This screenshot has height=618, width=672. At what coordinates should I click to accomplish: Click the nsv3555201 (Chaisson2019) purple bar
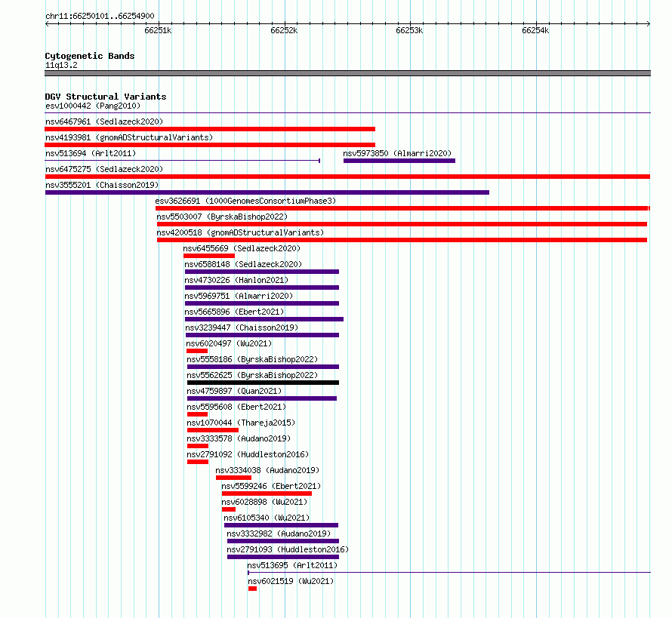[x=267, y=192]
